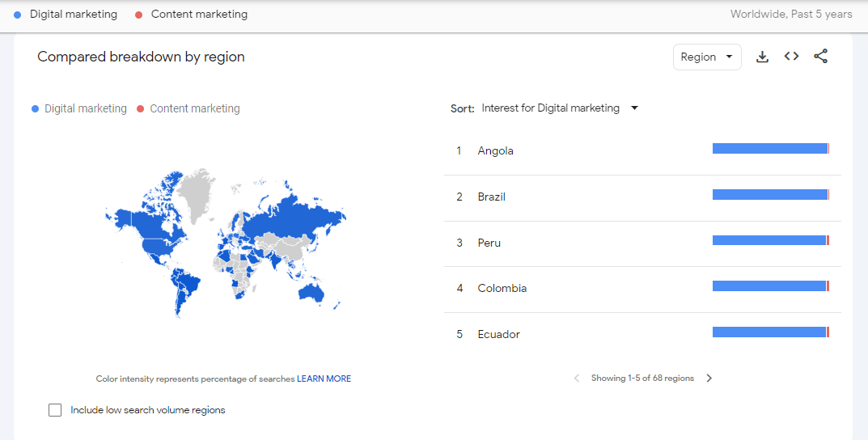Enable Include low search volume regions
This screenshot has height=440, width=868.
(55, 410)
